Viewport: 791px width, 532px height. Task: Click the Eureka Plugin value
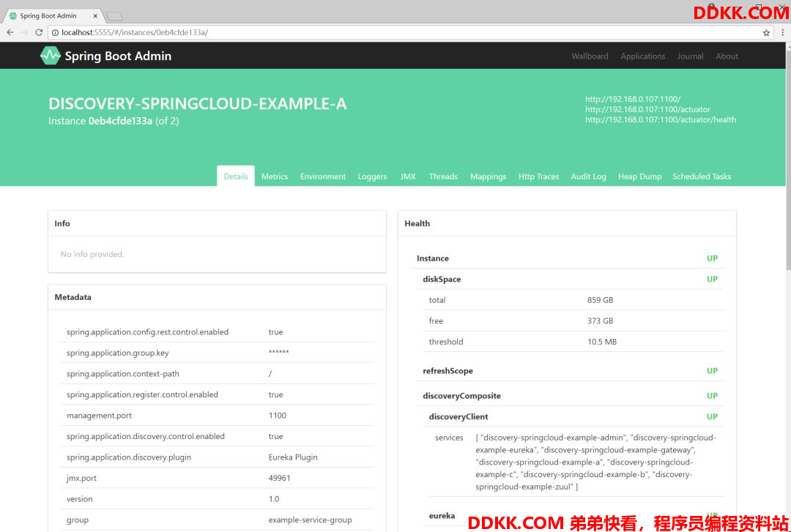coord(293,457)
